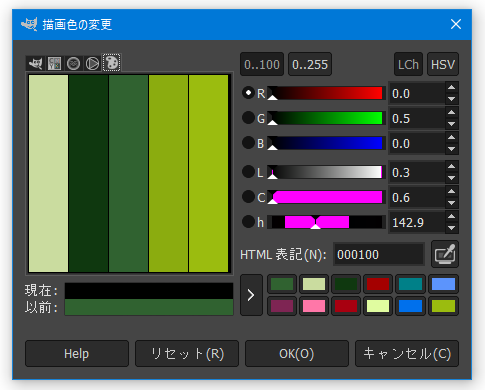Set scale to 0..255 range
Image resolution: width=485 pixels, height=390 pixels.
pos(310,64)
